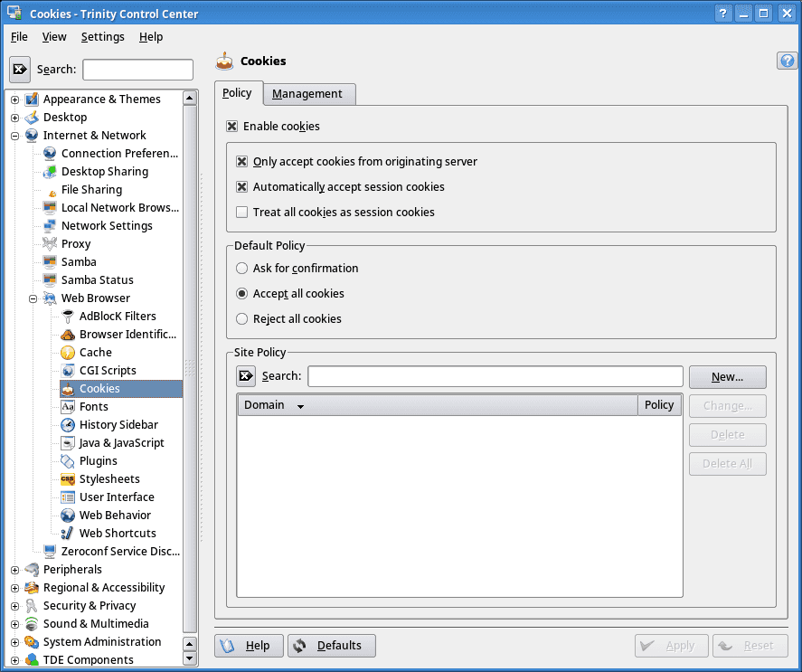Image resolution: width=802 pixels, height=672 pixels.
Task: Expand the Regional & Accessibility tree node
Action: pyautogui.click(x=14, y=588)
